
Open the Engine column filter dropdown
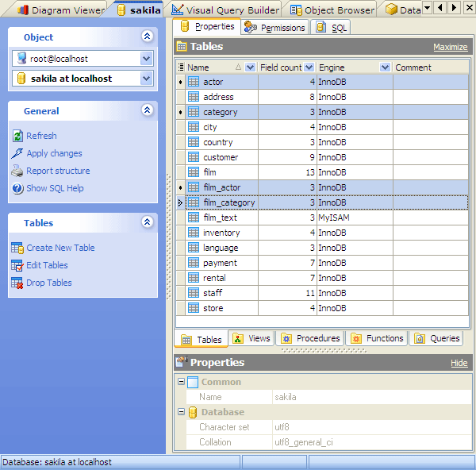385,67
